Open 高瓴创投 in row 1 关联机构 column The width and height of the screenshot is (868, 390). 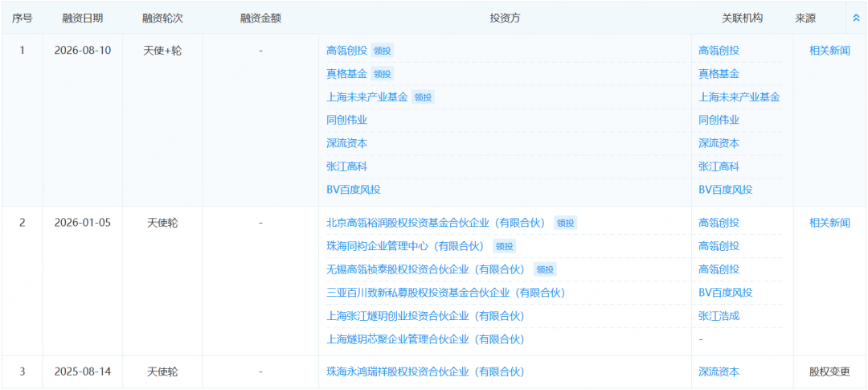[x=719, y=51]
